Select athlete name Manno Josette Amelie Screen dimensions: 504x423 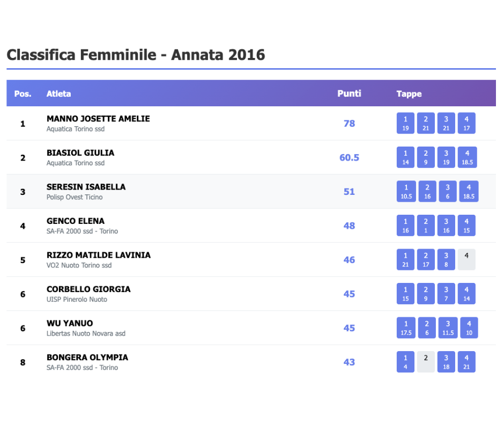click(x=98, y=119)
